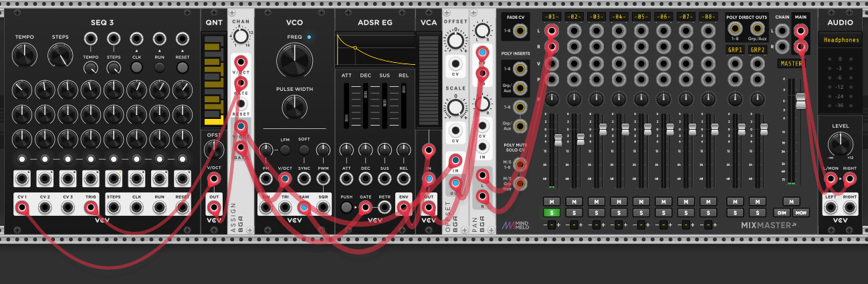Click the MASTER fader handle
Screen dimensions: 868x284
click(800, 102)
